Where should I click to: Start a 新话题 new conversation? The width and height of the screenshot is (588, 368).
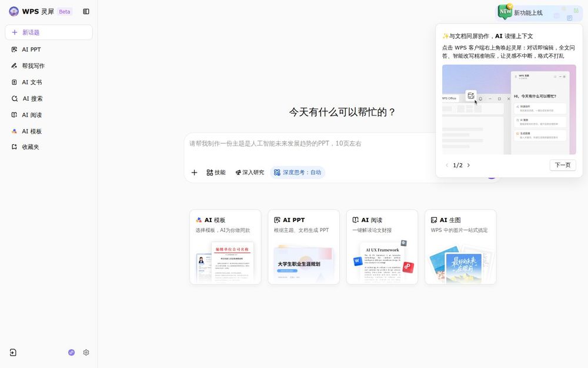coord(49,31)
